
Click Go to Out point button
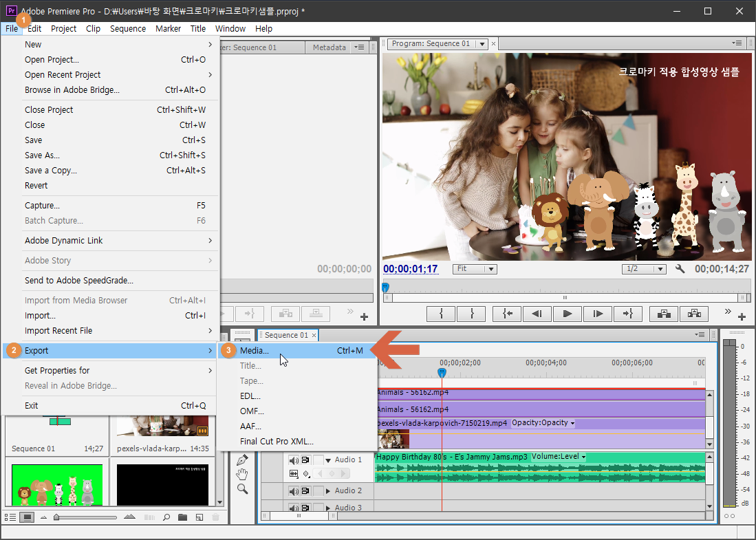pos(627,314)
